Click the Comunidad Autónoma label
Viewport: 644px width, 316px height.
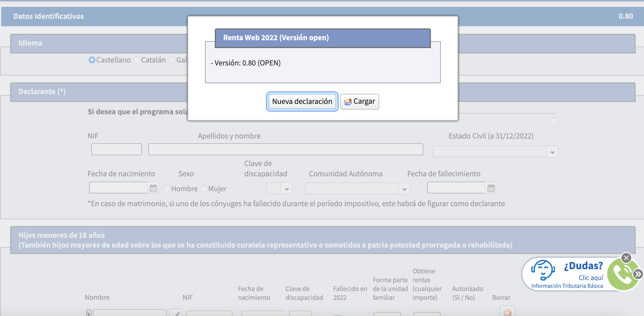346,174
